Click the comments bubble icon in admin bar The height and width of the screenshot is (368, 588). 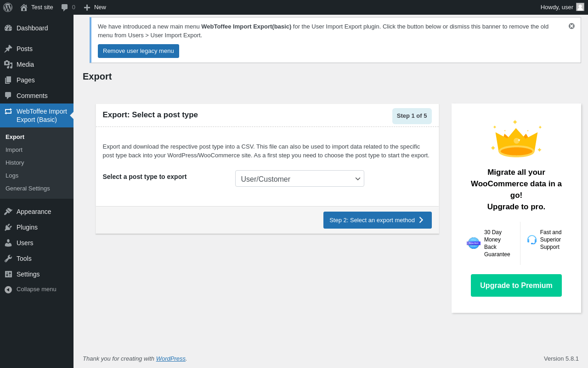[65, 7]
